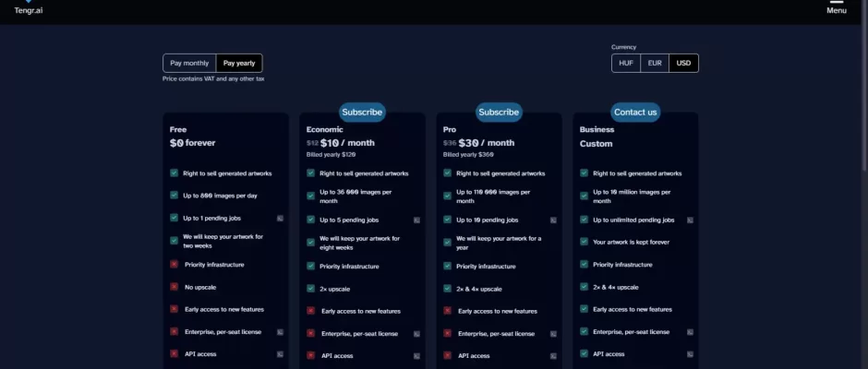Click 'Billed yearly $120' text
This screenshot has height=369, width=868.
coord(331,155)
